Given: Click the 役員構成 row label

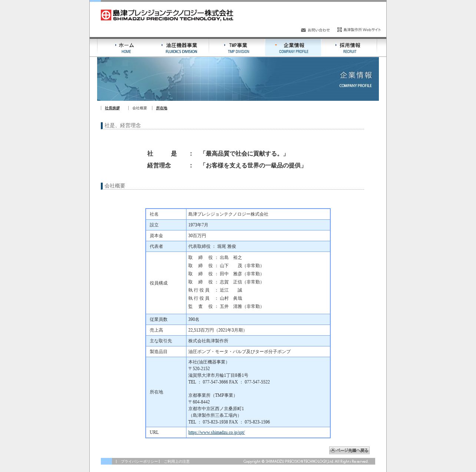Looking at the screenshot, I should (159, 283).
